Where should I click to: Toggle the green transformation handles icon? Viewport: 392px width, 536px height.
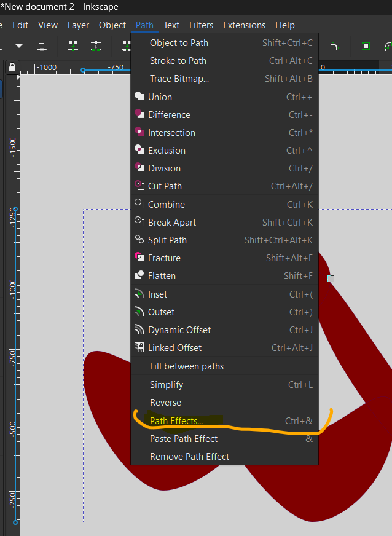click(x=366, y=46)
